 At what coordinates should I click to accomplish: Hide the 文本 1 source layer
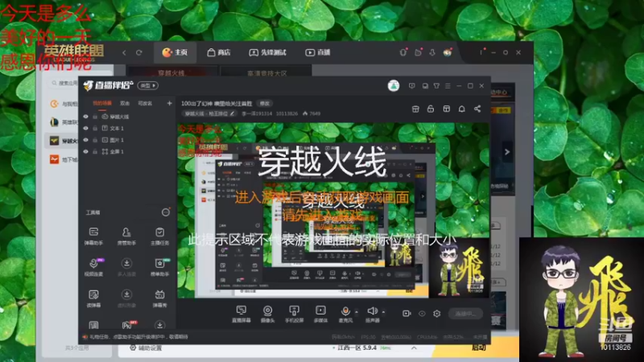[x=85, y=128]
